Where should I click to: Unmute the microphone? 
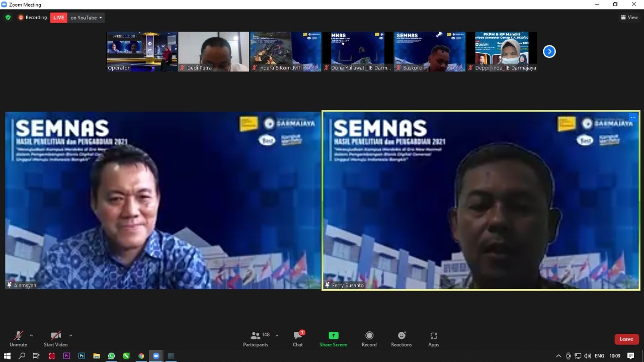18,339
